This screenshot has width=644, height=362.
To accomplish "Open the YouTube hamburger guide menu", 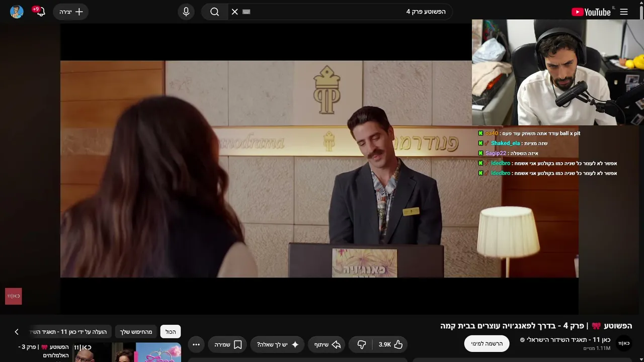I will click(624, 12).
